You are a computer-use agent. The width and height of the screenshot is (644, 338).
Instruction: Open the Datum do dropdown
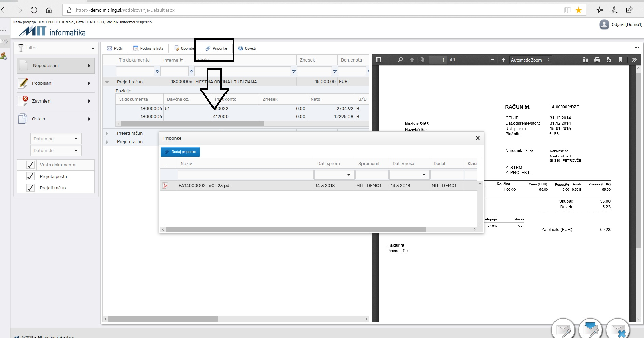[x=76, y=150]
